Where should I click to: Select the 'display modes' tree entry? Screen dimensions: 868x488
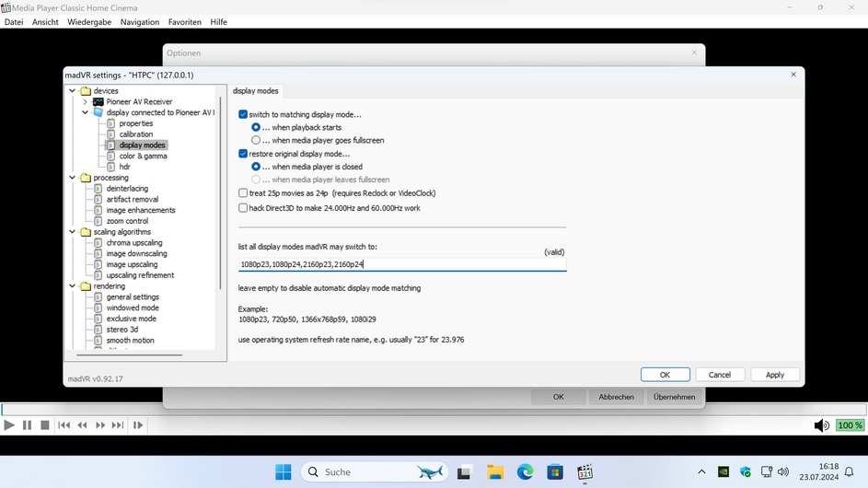(x=142, y=145)
